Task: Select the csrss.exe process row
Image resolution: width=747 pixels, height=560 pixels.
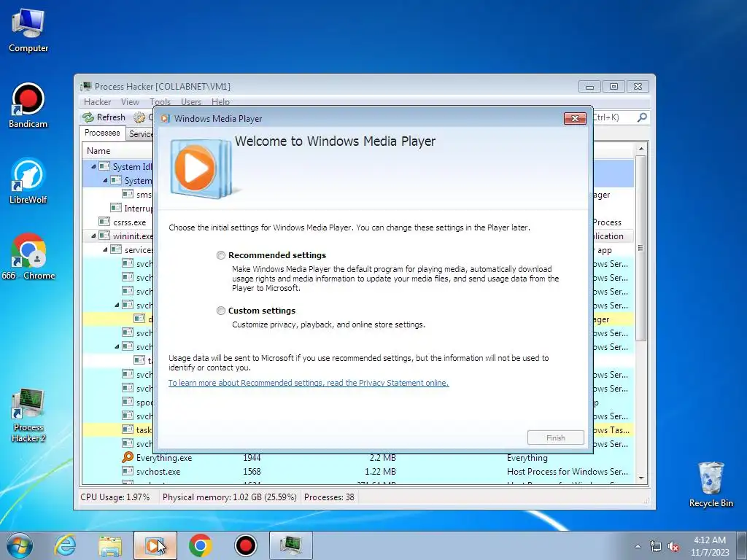Action: (x=118, y=222)
